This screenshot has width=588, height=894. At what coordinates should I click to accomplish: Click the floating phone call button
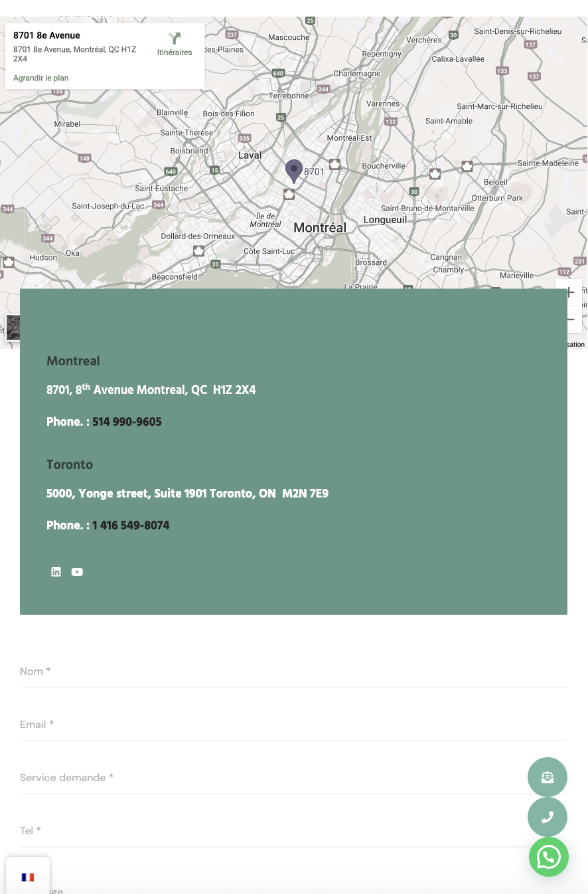547,817
